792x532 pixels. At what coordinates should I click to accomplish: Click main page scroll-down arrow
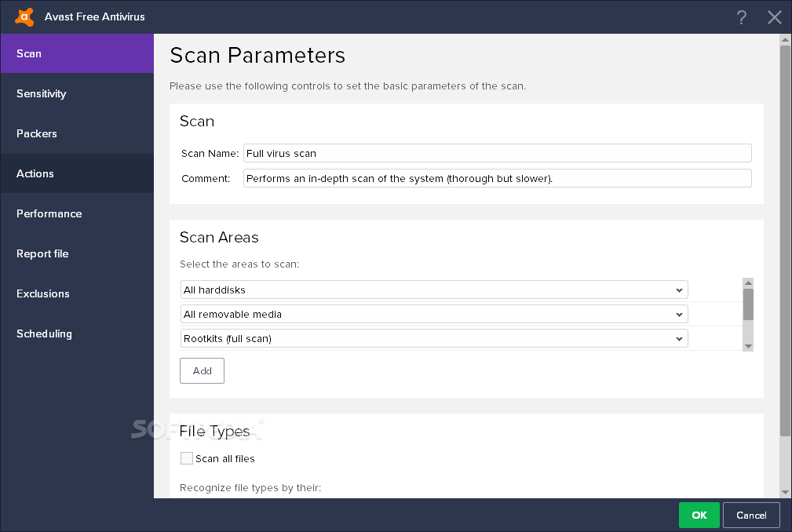[785, 492]
